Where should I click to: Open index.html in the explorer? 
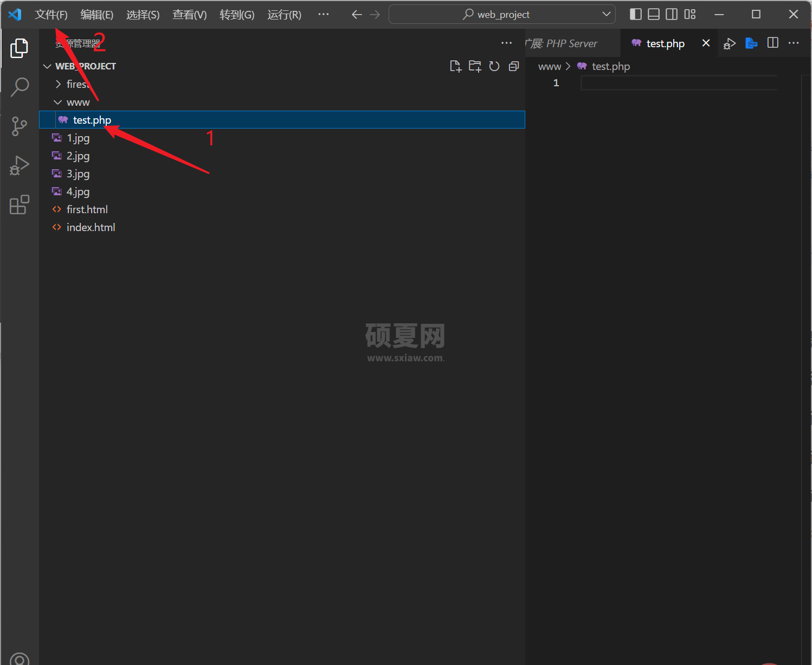tap(282, 227)
